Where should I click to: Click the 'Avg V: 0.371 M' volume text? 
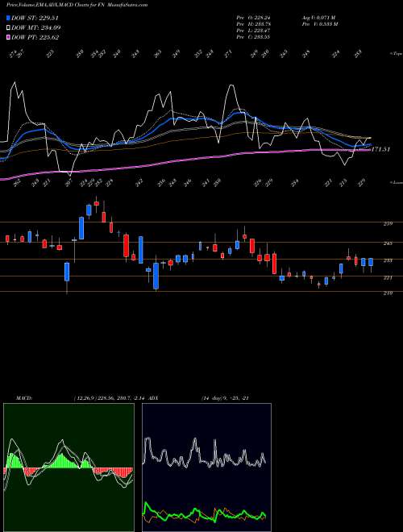coord(318,17)
